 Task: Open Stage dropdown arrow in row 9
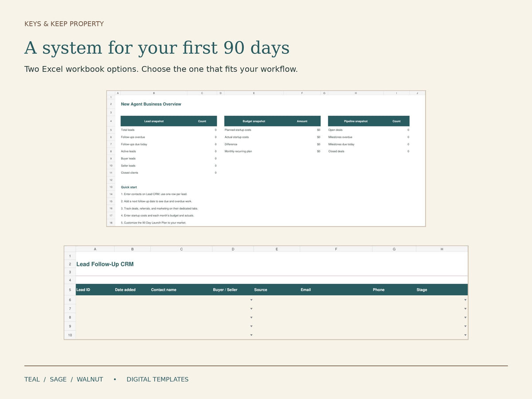point(465,327)
